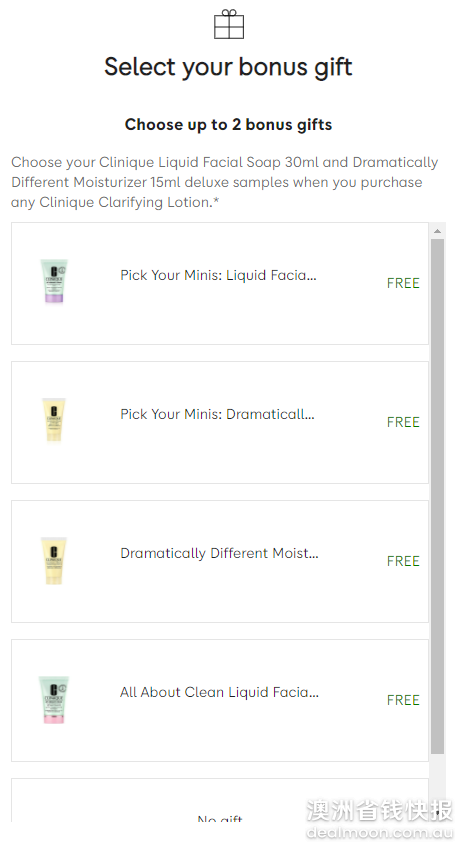This screenshot has width=455, height=849.
Task: Click FREE label on Liquid Facial minis
Action: pos(404,283)
